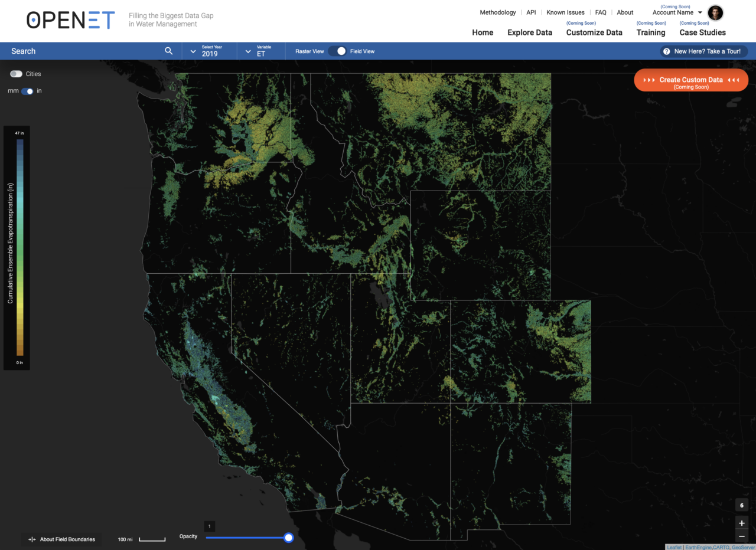The width and height of the screenshot is (756, 550).
Task: Click the Create Custom Data button
Action: coord(690,80)
